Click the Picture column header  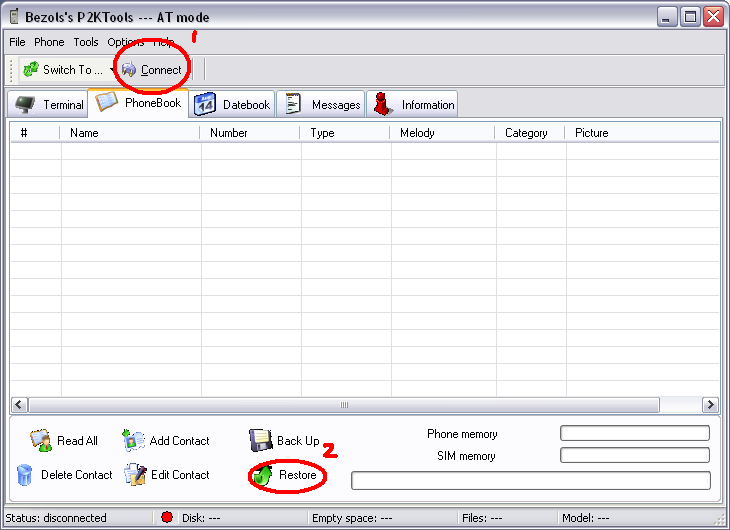[642, 133]
